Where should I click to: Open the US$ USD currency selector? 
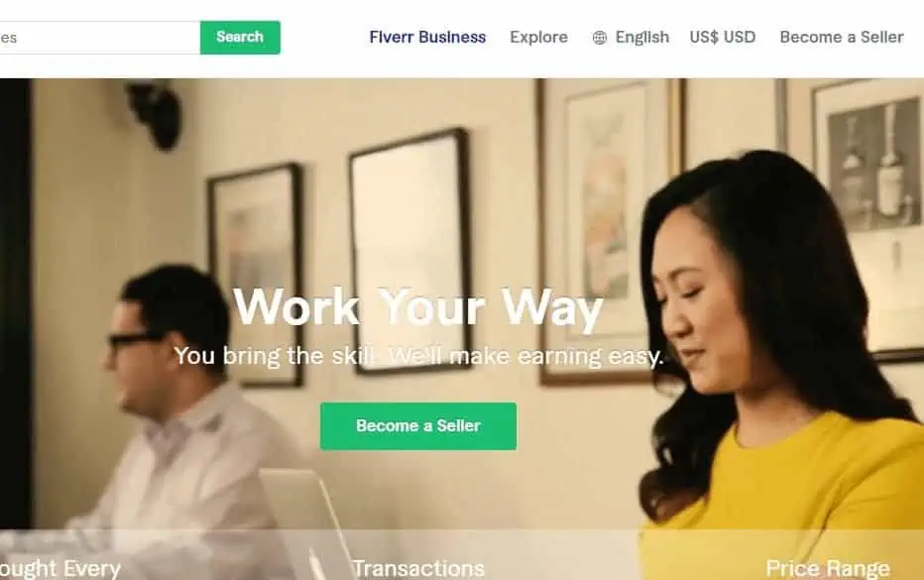click(723, 37)
